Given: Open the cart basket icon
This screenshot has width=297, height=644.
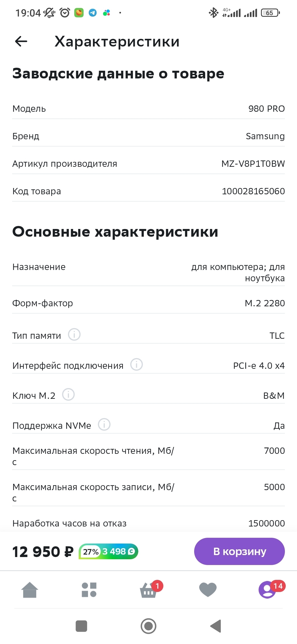Looking at the screenshot, I should point(148,591).
